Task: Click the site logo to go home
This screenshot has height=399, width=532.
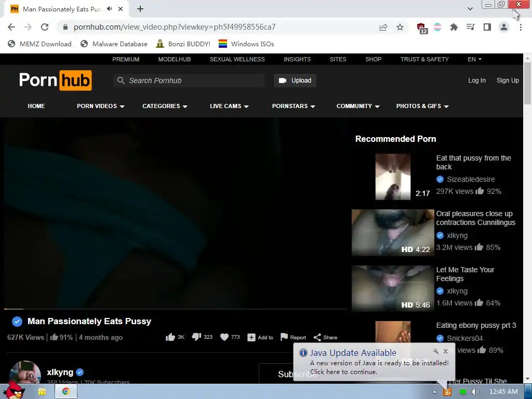Action: coord(55,81)
